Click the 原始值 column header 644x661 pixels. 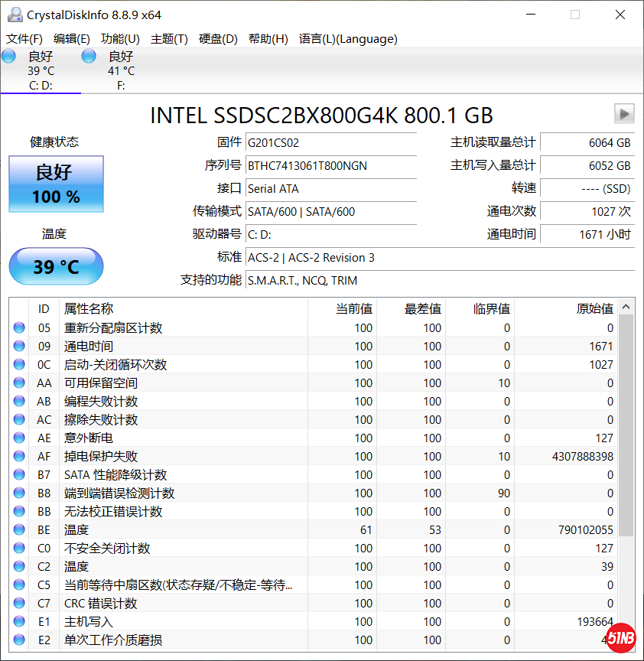point(566,308)
